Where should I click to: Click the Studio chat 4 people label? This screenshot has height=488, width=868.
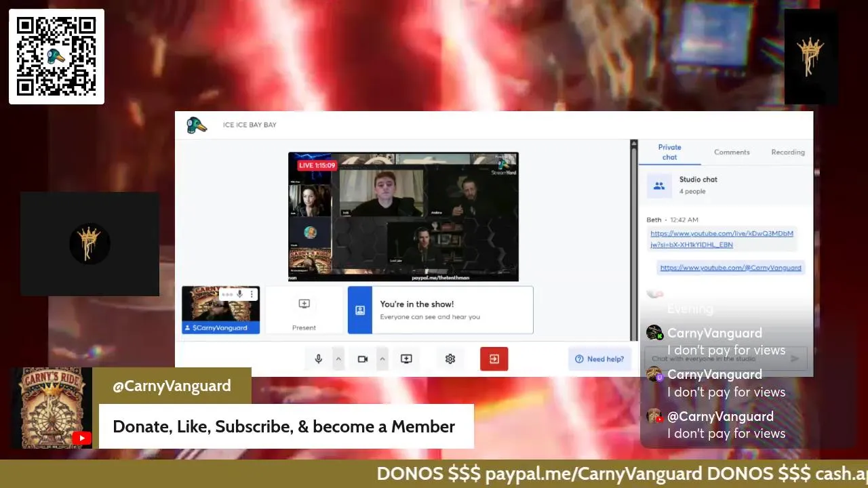point(698,185)
